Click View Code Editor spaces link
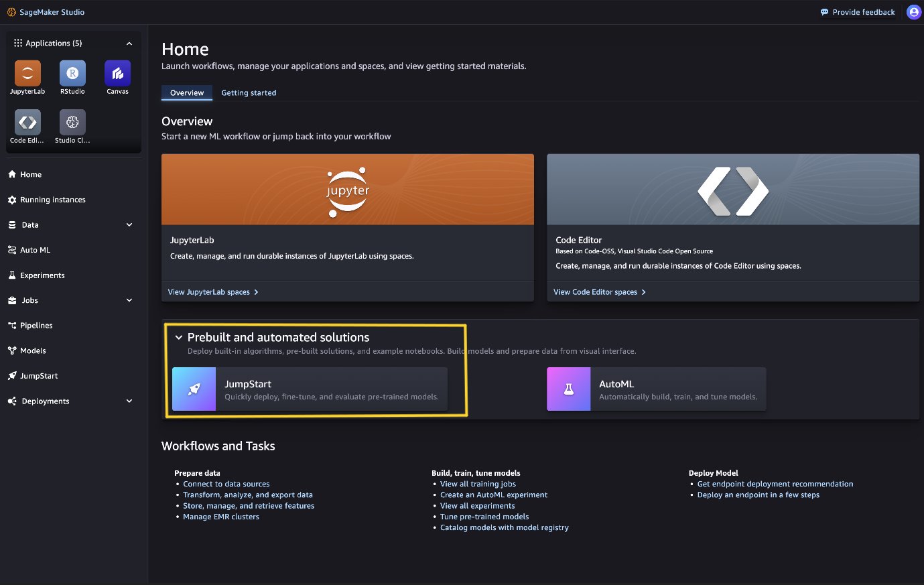 [600, 292]
